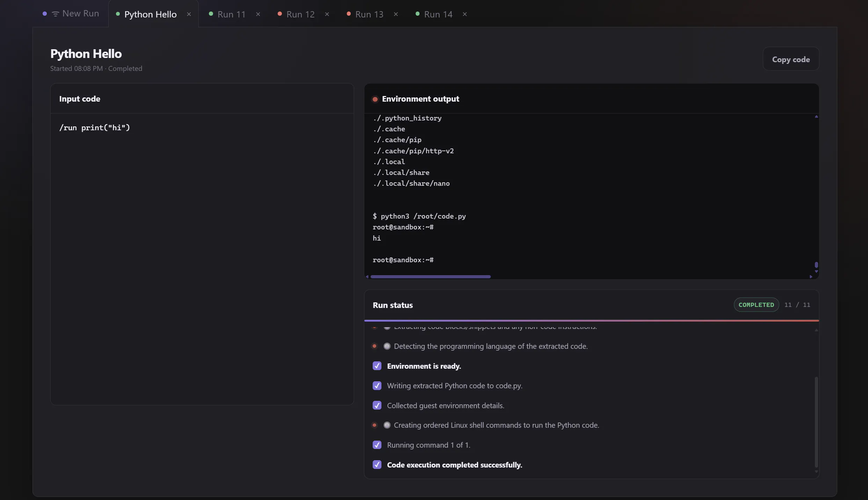Close the Run 12 tab
Image resolution: width=868 pixels, height=500 pixels.
coord(327,14)
